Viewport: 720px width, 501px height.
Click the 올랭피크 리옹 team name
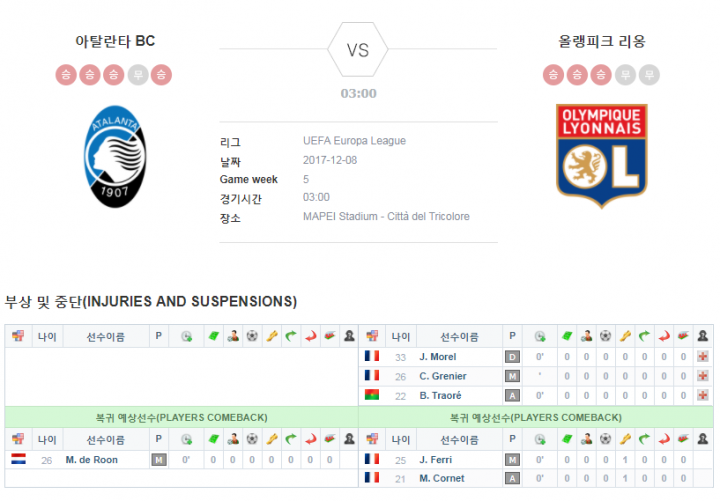coord(602,41)
